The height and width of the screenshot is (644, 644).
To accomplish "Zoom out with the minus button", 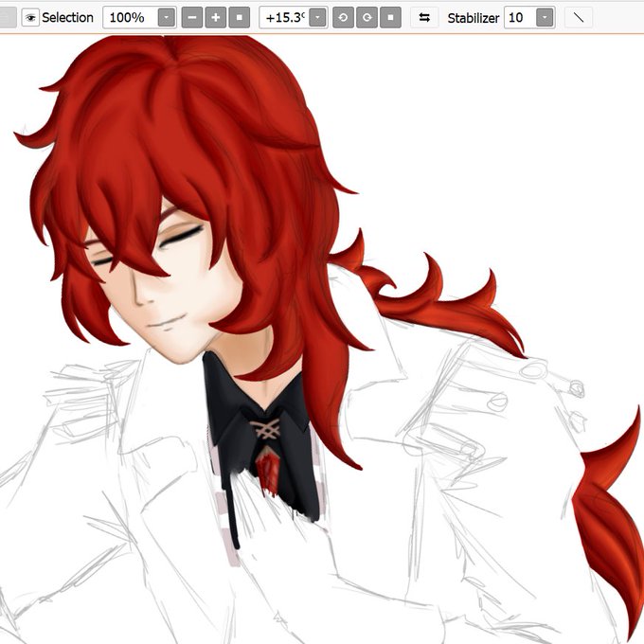I will pyautogui.click(x=192, y=18).
